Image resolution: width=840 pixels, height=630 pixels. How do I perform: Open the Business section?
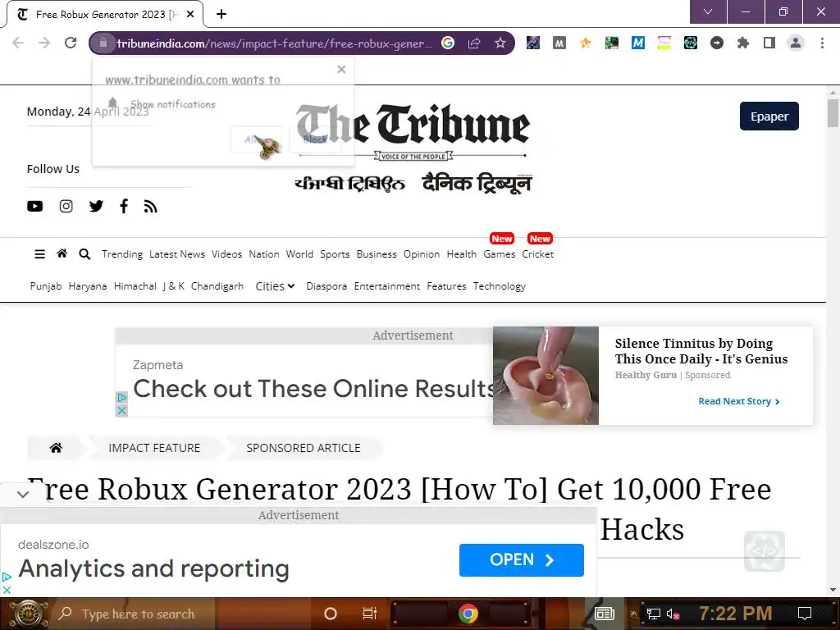point(377,254)
